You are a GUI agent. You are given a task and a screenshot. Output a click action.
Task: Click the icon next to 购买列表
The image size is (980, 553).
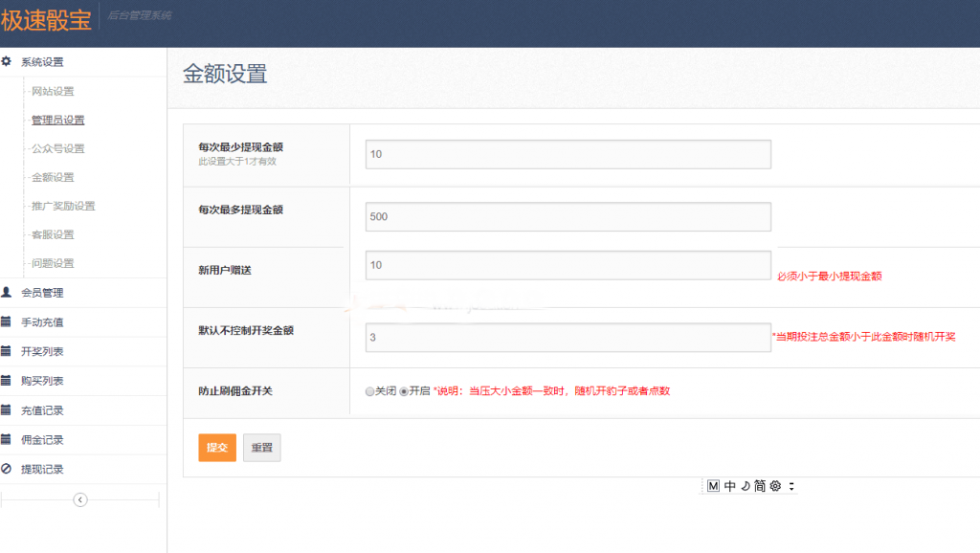click(7, 381)
